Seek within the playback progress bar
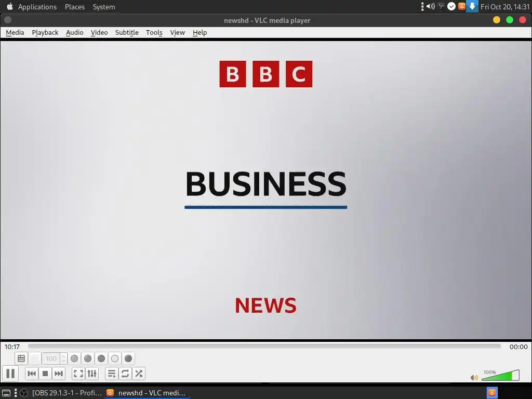 tap(264, 346)
